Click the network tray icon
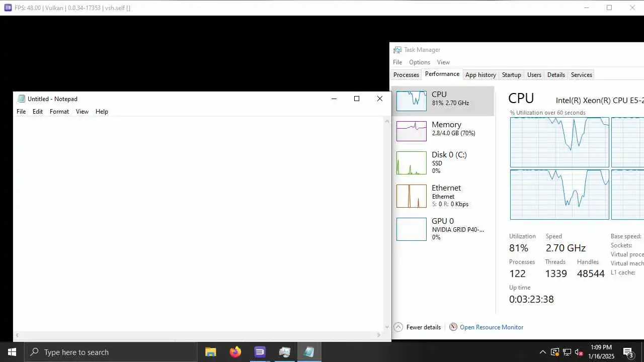Screen dimensions: 644x362 click(567, 352)
